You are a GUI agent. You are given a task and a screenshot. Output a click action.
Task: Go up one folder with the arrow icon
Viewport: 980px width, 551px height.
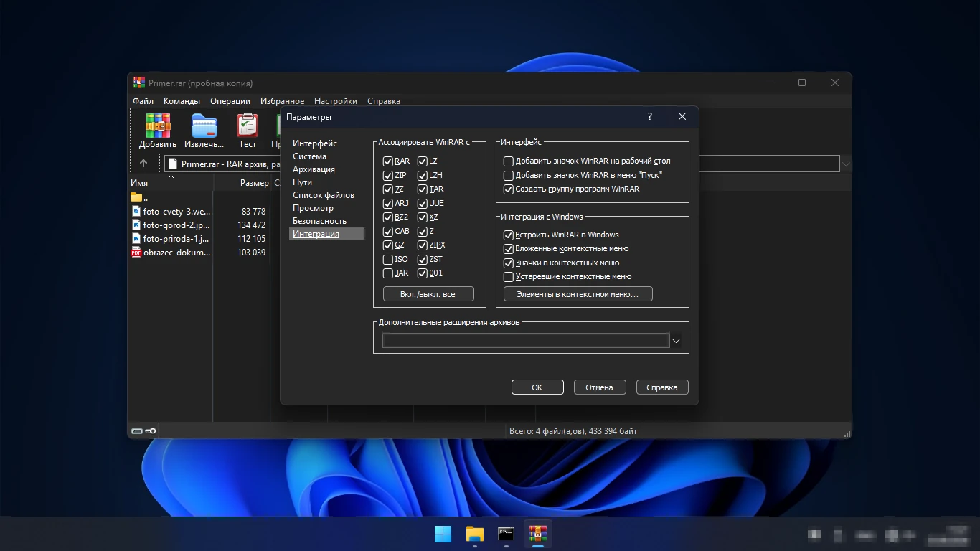point(143,164)
